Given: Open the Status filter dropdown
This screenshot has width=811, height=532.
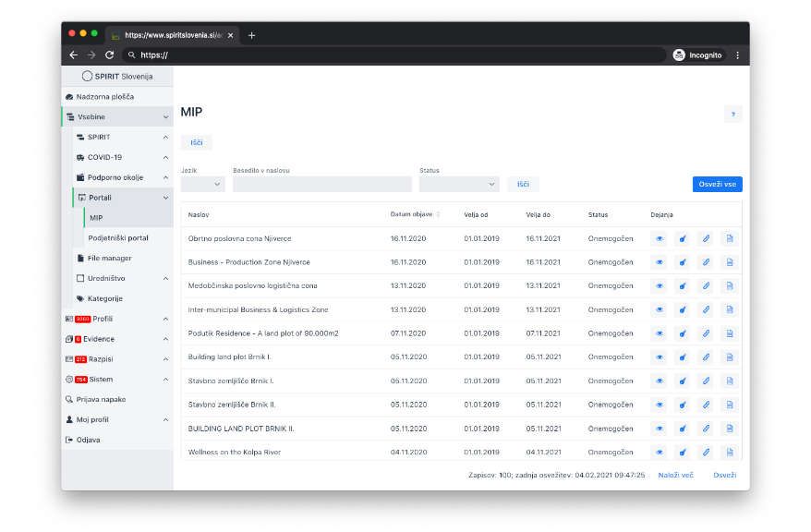Looking at the screenshot, I should click(458, 184).
